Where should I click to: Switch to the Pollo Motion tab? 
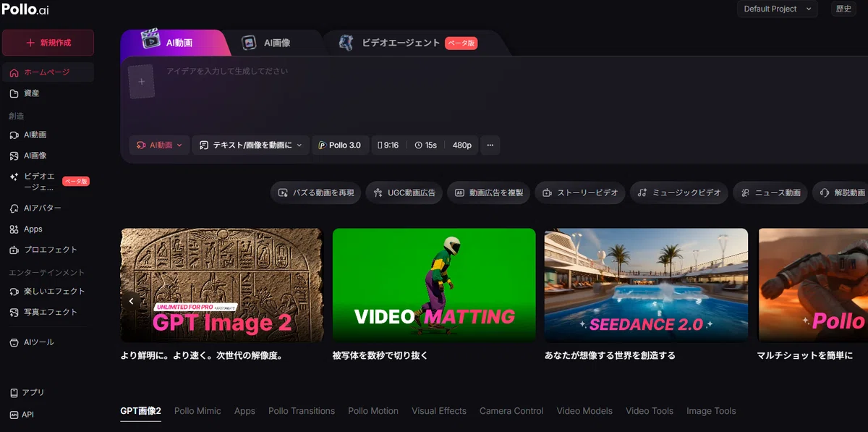pyautogui.click(x=373, y=411)
